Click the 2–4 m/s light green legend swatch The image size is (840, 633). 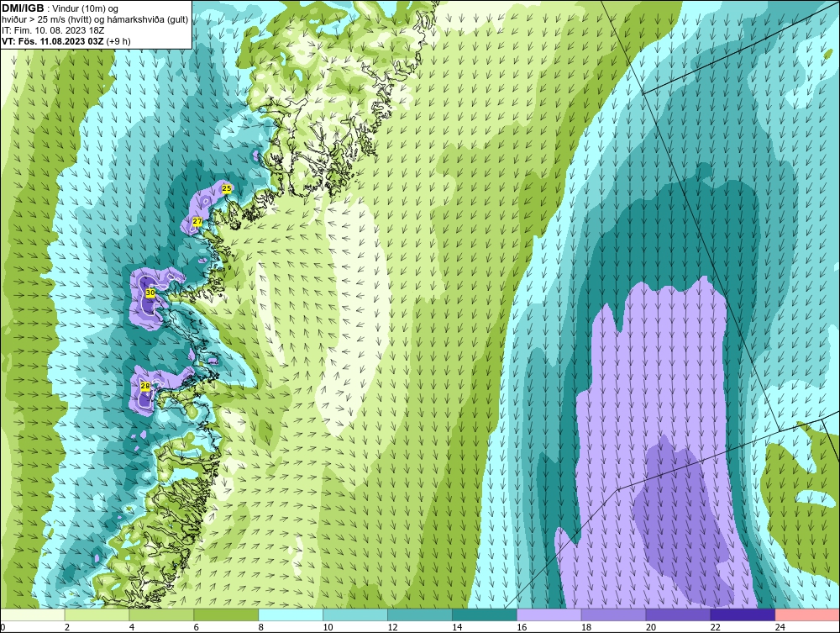[x=97, y=615]
